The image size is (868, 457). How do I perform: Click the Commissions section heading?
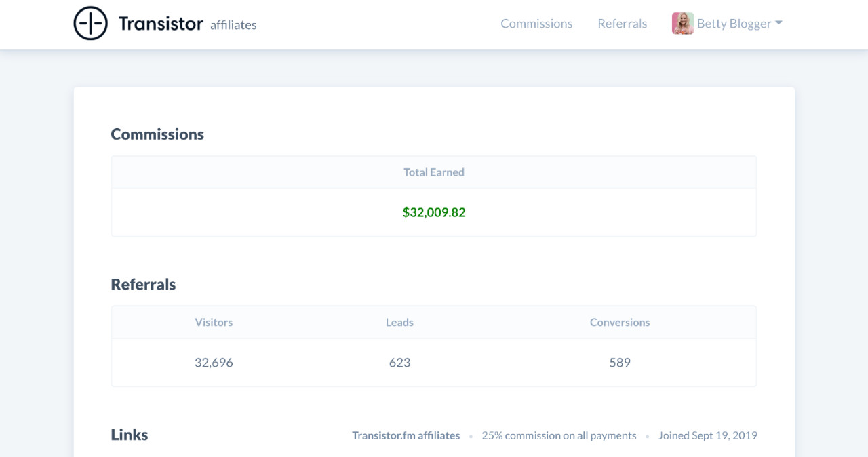coord(157,134)
